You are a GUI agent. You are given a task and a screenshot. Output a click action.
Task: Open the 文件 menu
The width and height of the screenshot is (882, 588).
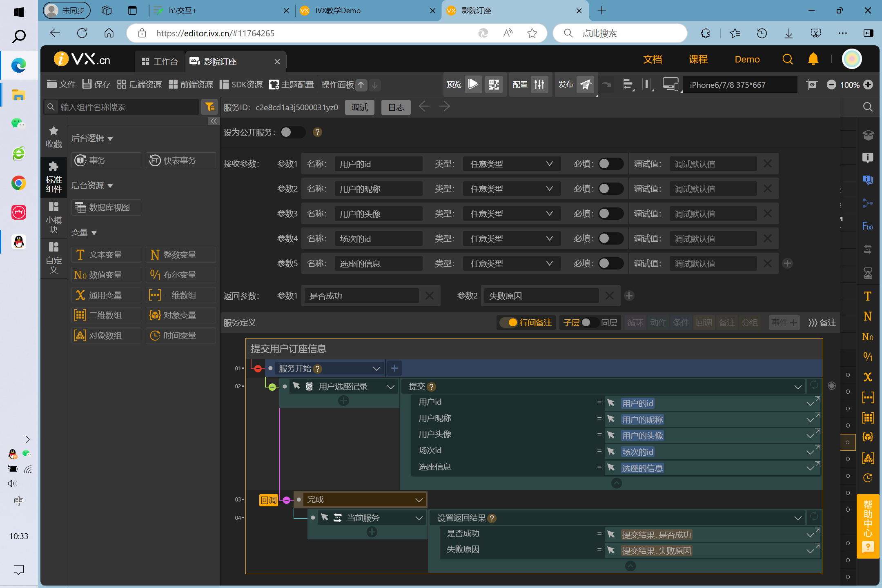[x=61, y=85]
